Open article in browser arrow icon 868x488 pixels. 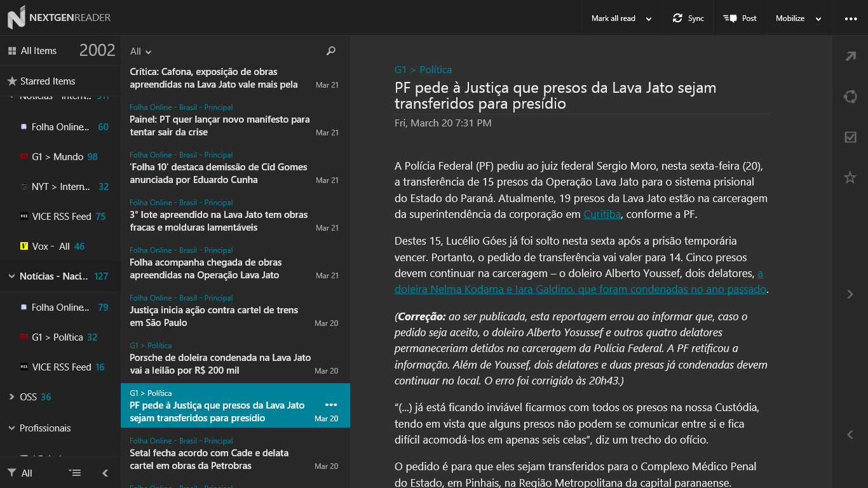coord(850,57)
